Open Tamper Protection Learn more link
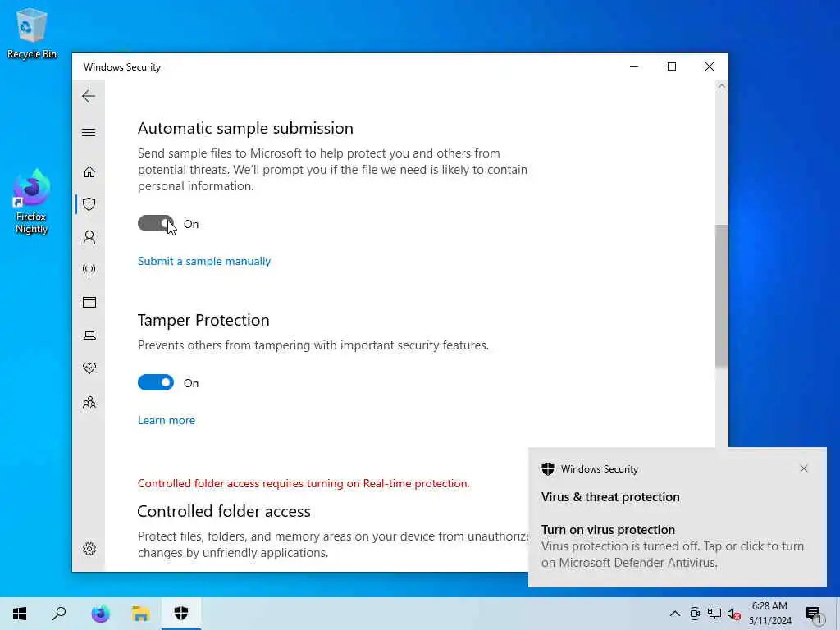 click(x=166, y=421)
